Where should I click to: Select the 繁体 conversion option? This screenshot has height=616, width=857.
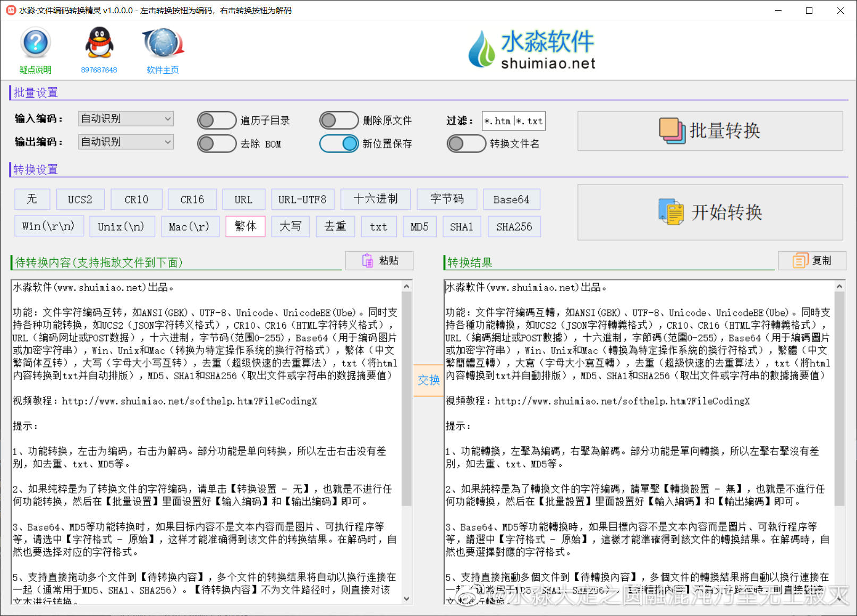[245, 227]
